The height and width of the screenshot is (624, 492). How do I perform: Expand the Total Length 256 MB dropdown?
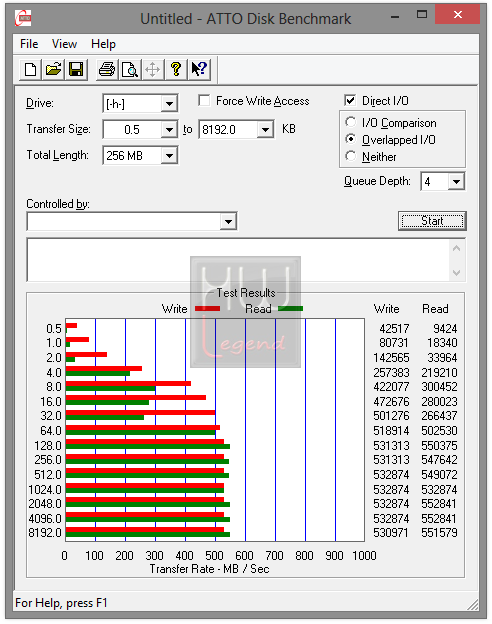click(x=169, y=156)
